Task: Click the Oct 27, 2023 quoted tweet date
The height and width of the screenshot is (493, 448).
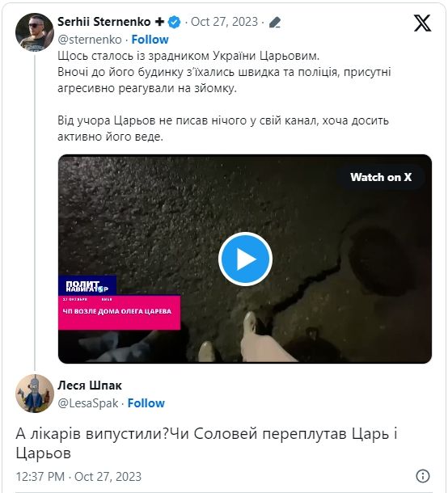Action: pyautogui.click(x=224, y=22)
